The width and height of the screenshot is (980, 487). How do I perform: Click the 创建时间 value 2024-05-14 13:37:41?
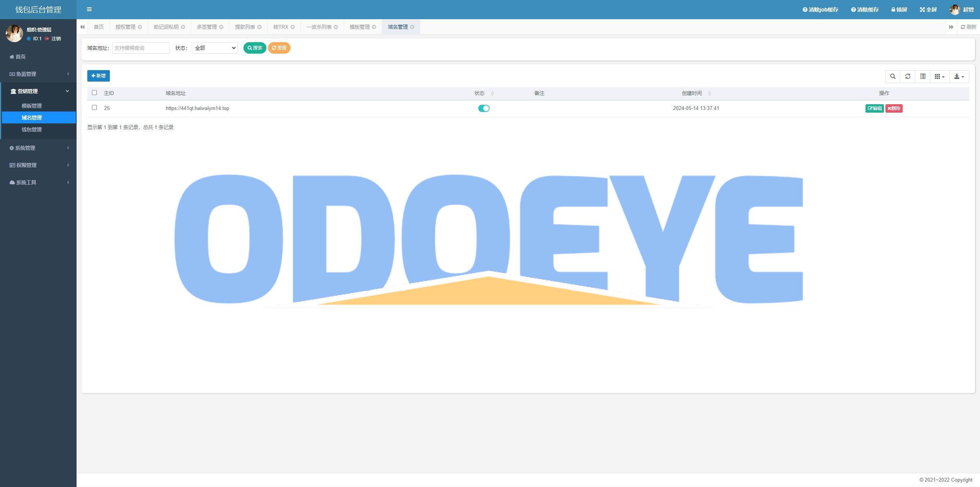[x=696, y=108]
